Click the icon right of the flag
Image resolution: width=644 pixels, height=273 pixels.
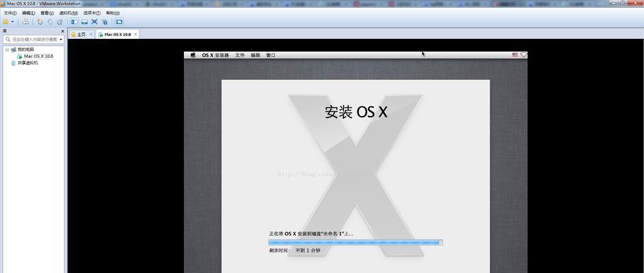[x=524, y=55]
